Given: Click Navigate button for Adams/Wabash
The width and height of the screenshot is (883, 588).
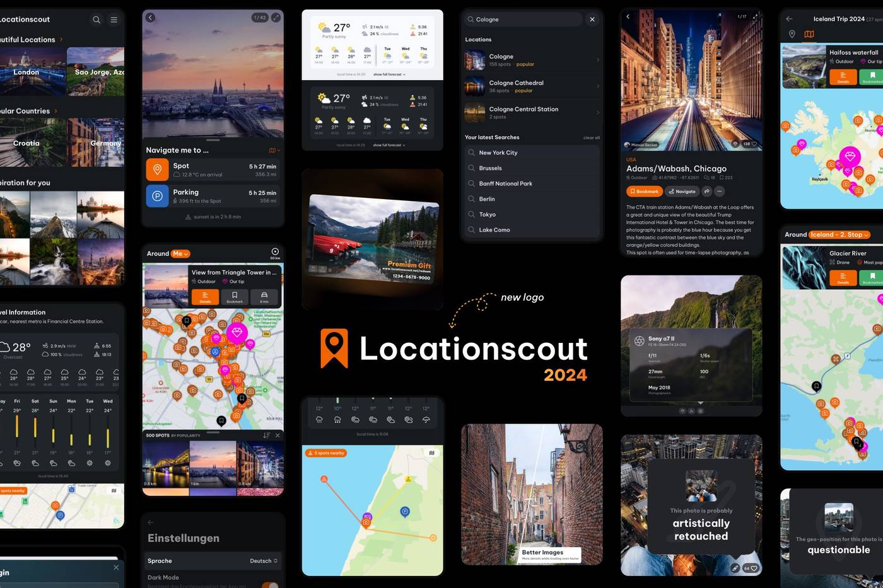Looking at the screenshot, I should 682,191.
